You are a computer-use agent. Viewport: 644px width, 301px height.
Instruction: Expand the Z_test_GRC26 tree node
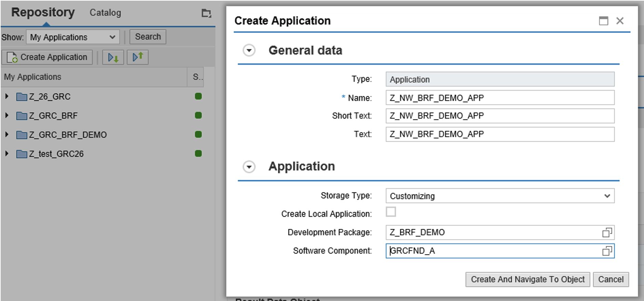point(6,154)
